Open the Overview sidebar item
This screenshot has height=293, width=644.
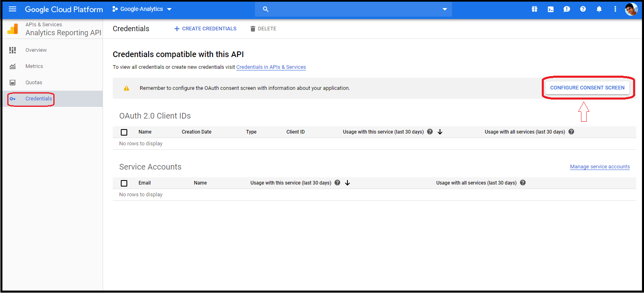36,50
